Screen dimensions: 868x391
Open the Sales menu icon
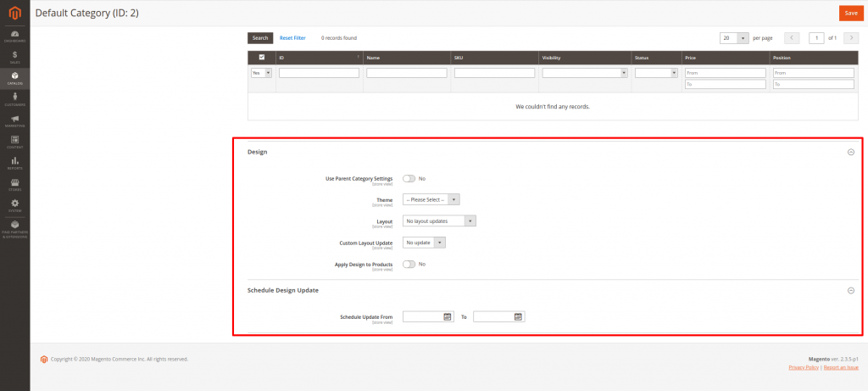coord(14,57)
